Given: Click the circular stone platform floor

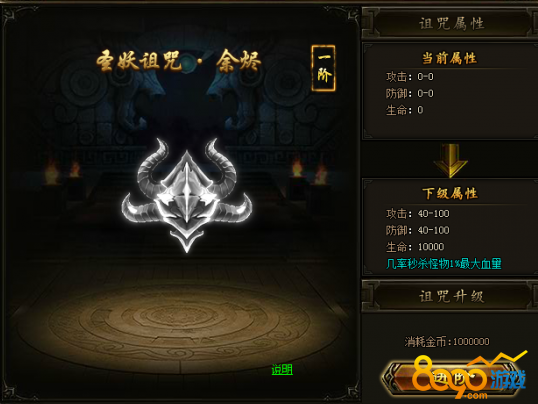Looking at the screenshot, I should (180, 321).
